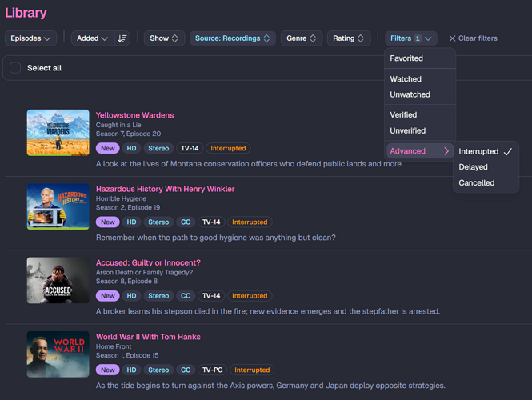The height and width of the screenshot is (400, 532).
Task: Open the Added sort dropdown
Action: tap(92, 38)
